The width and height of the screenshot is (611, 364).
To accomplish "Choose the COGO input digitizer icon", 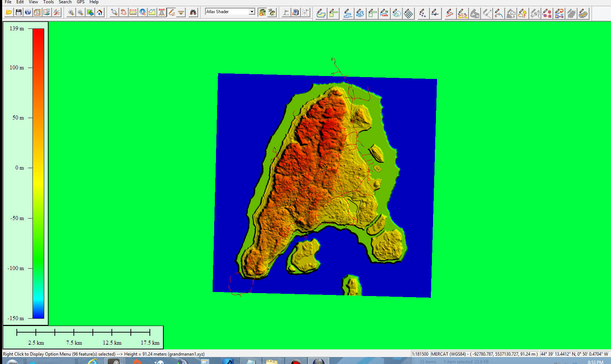I will 384,14.
